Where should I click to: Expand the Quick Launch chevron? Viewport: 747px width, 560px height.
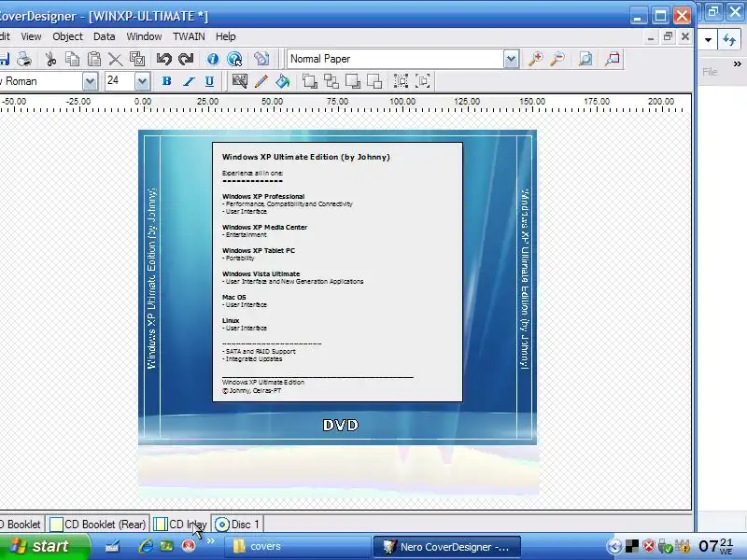(x=211, y=541)
